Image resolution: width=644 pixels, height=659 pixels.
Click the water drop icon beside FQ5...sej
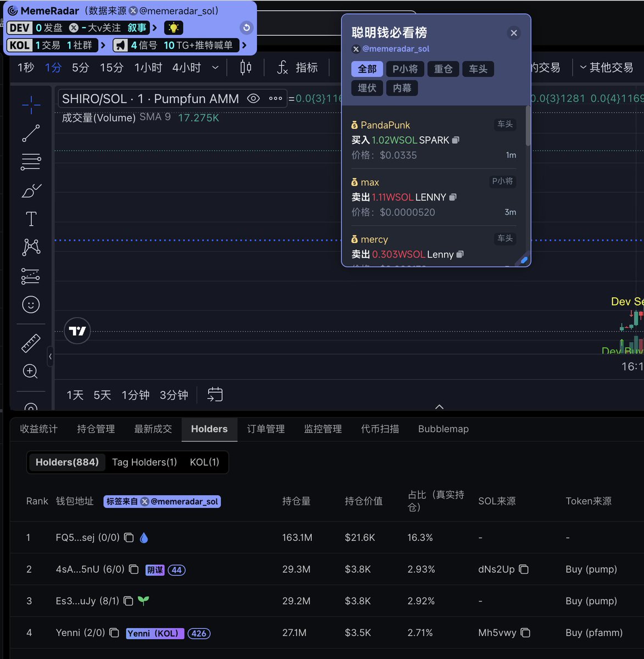pyautogui.click(x=144, y=538)
